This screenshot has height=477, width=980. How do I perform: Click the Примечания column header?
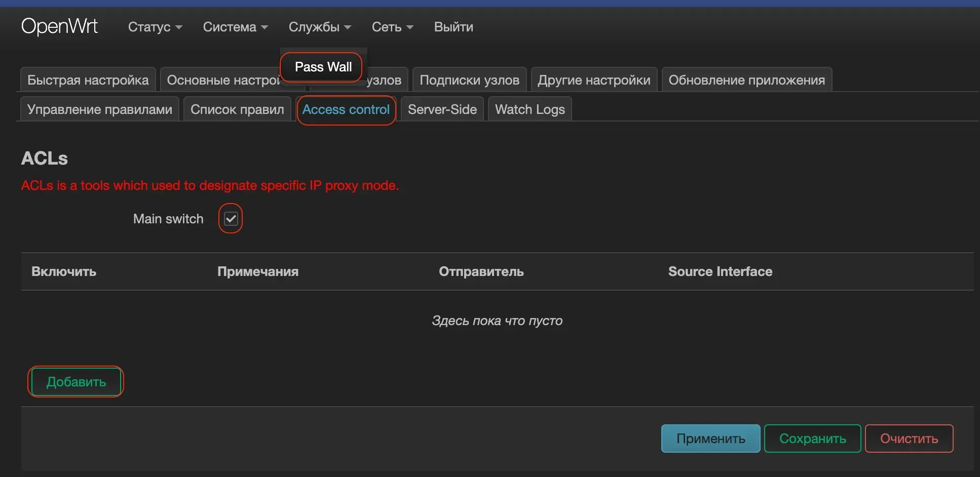[258, 271]
